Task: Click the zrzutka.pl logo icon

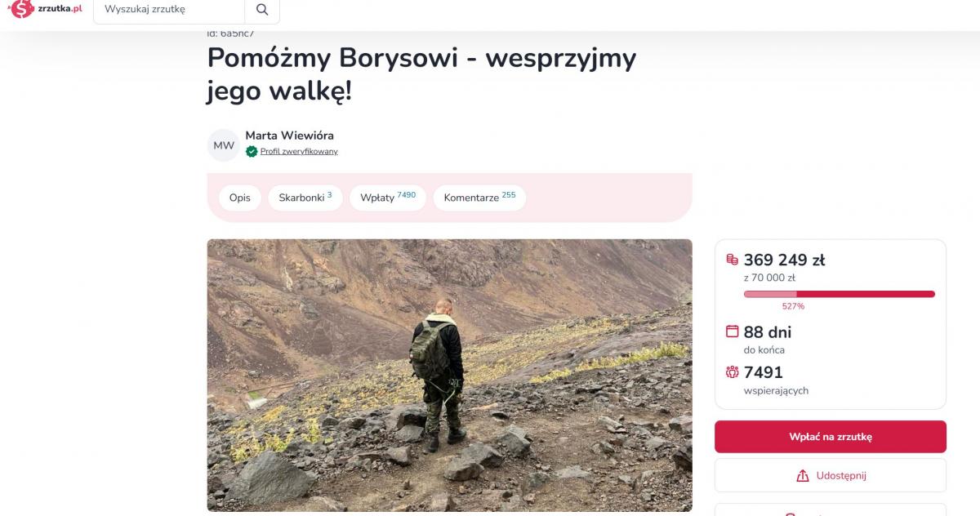Action: [22, 9]
